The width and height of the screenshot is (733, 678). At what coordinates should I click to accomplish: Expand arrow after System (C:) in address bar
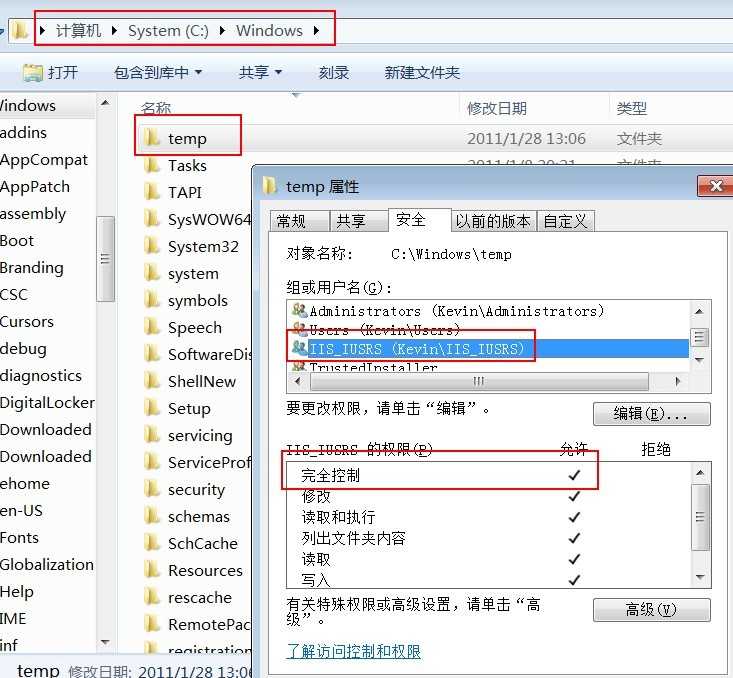click(x=222, y=31)
